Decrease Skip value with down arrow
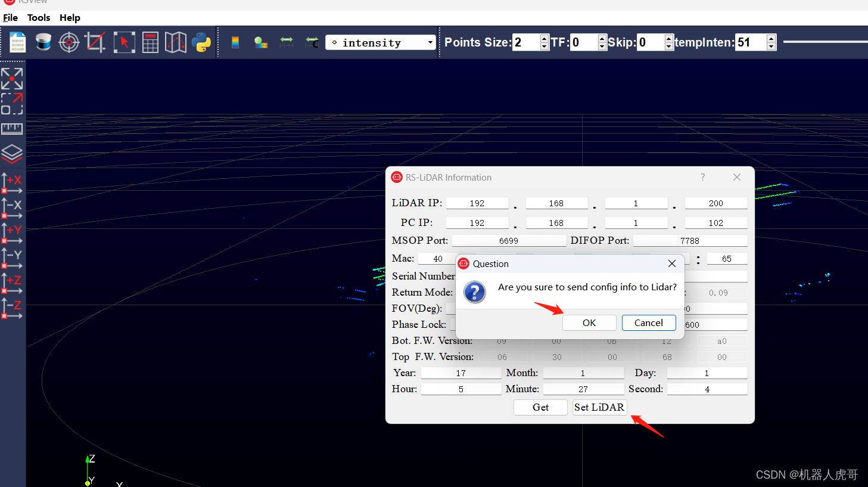 [x=669, y=46]
